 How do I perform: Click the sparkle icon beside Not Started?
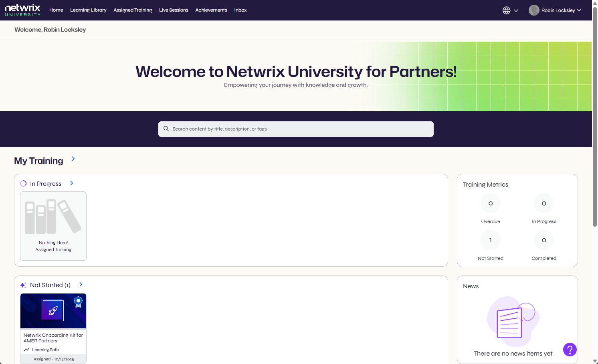22,285
